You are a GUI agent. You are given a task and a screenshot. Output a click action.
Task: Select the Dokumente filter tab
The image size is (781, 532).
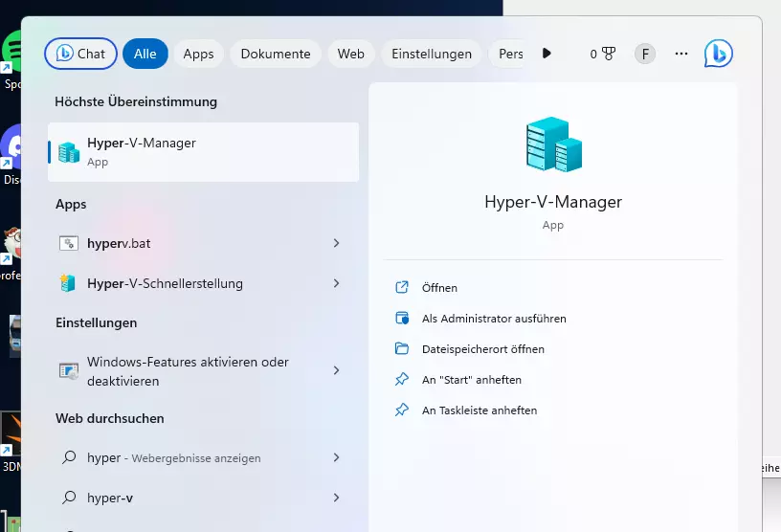tap(276, 55)
